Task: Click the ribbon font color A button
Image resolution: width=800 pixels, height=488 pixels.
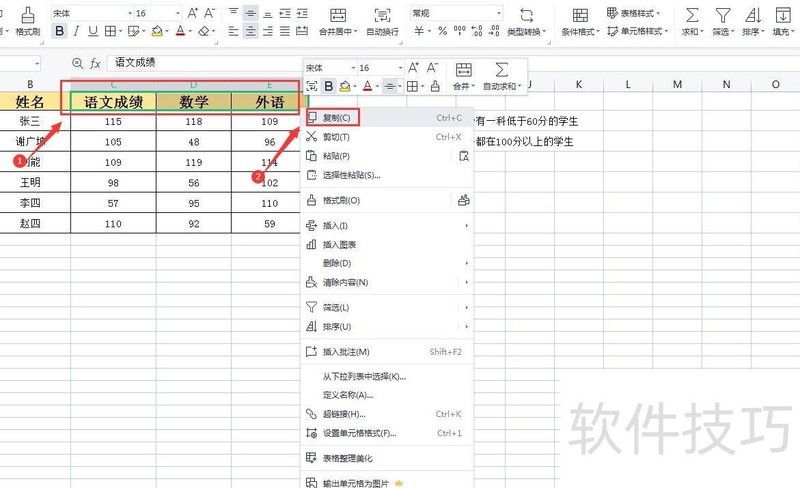Action: click(180, 32)
